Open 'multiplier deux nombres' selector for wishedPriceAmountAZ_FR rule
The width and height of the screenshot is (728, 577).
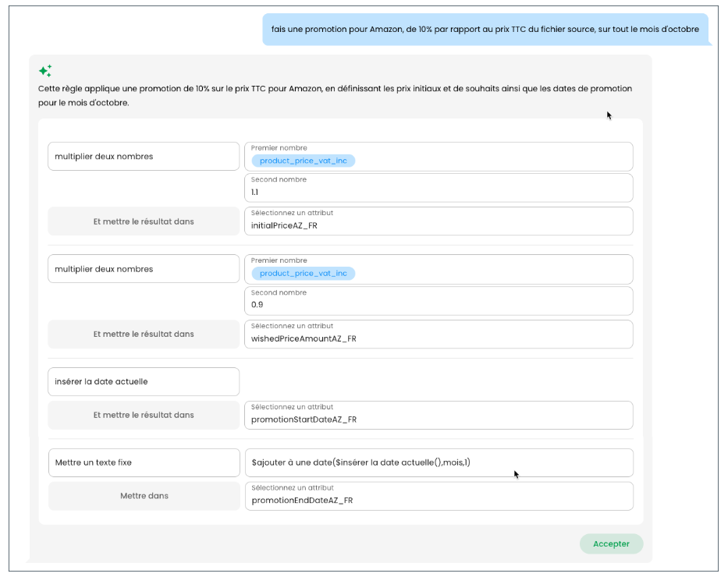point(144,269)
